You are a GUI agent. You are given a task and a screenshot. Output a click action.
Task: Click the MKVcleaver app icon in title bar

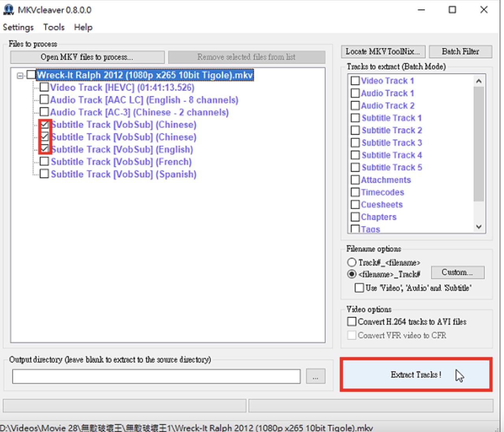[8, 9]
